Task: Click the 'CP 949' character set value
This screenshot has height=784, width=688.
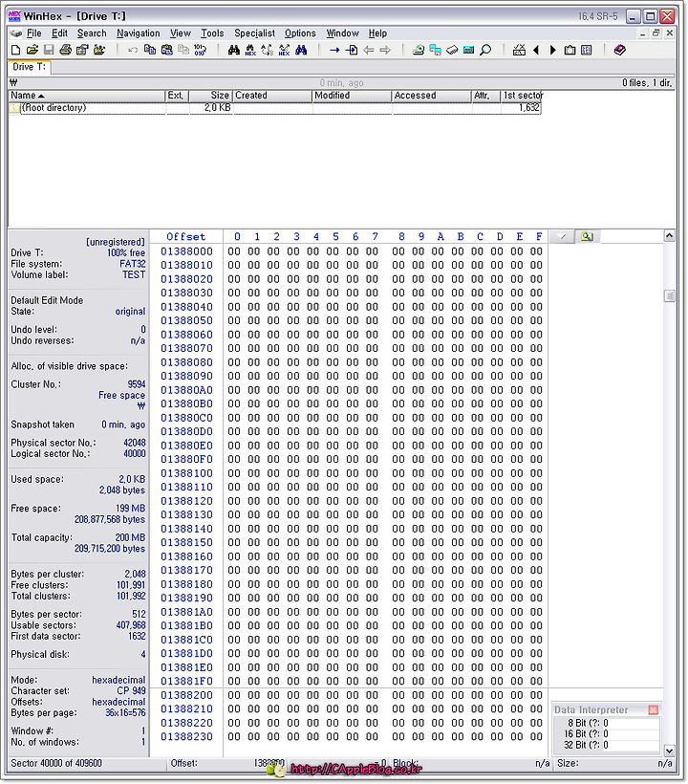Action: [x=132, y=691]
